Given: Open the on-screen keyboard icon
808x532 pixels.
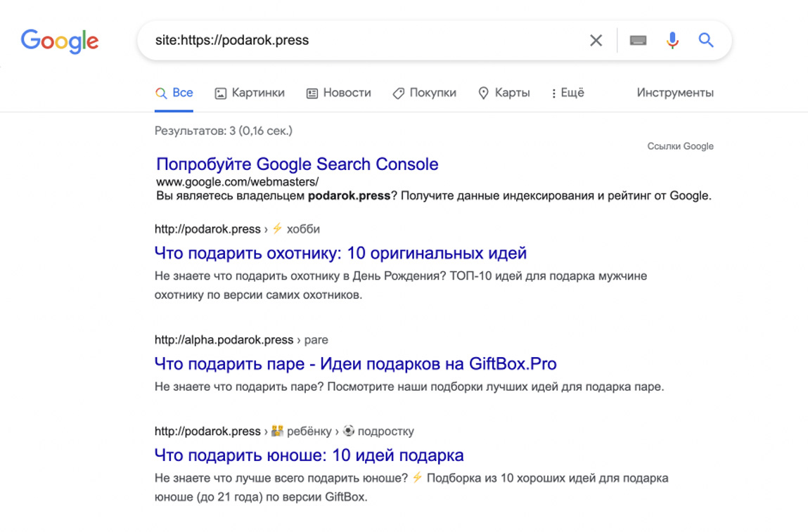Looking at the screenshot, I should coord(638,40).
